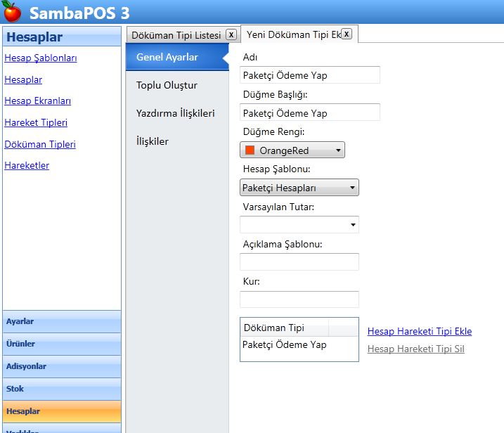This screenshot has width=504, height=433.
Task: Click the OrangeRed color swatch
Action: pyautogui.click(x=250, y=150)
